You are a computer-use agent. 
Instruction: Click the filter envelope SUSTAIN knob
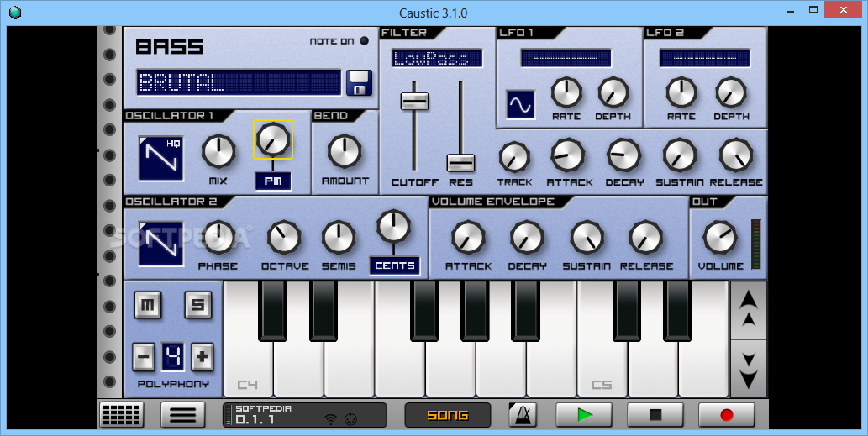pyautogui.click(x=680, y=155)
